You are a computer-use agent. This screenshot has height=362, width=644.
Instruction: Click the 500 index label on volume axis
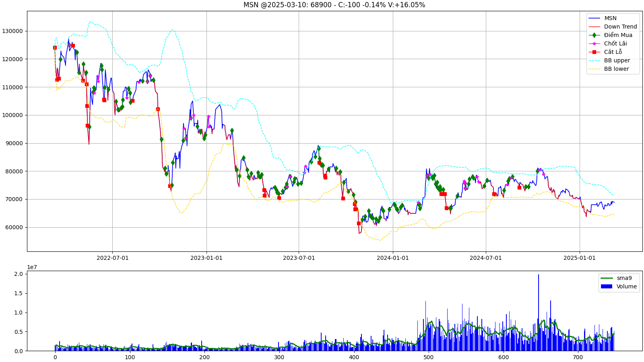click(x=429, y=357)
